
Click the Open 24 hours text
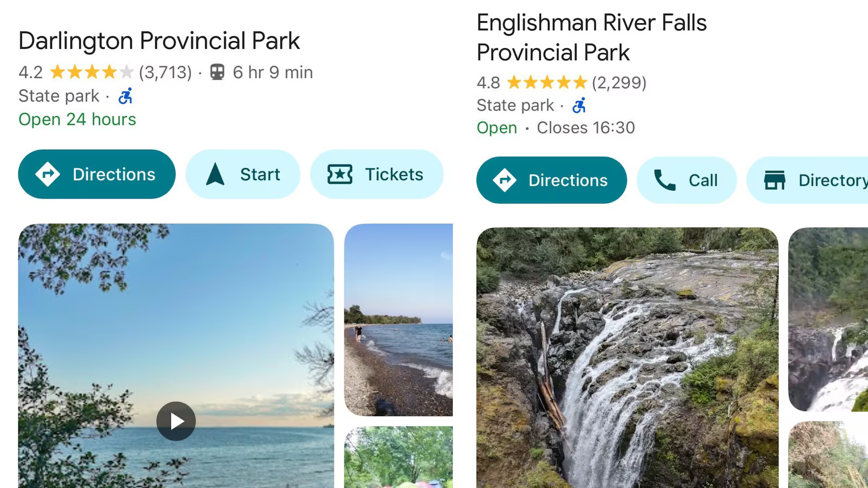click(x=77, y=119)
